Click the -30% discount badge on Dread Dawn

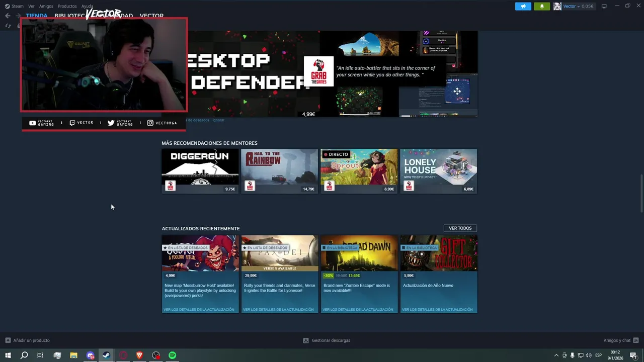(x=328, y=276)
